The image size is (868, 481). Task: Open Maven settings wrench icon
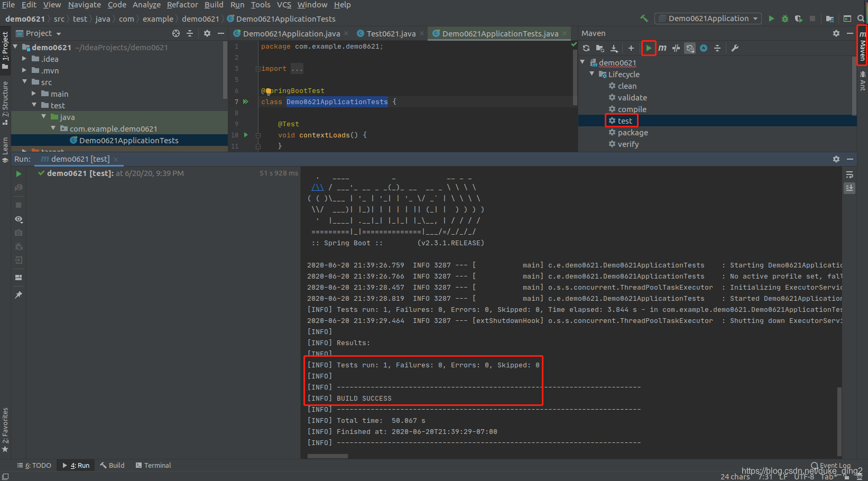tap(735, 48)
